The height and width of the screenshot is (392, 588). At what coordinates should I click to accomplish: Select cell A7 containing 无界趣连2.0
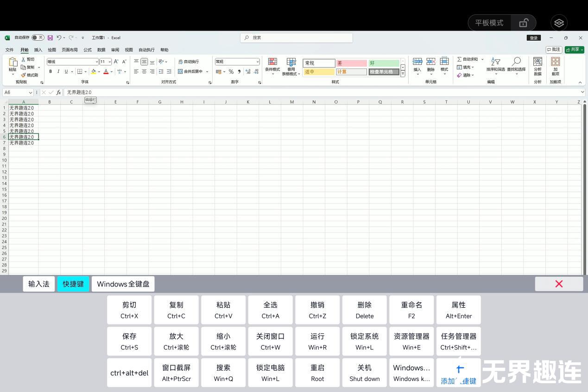coord(23,143)
